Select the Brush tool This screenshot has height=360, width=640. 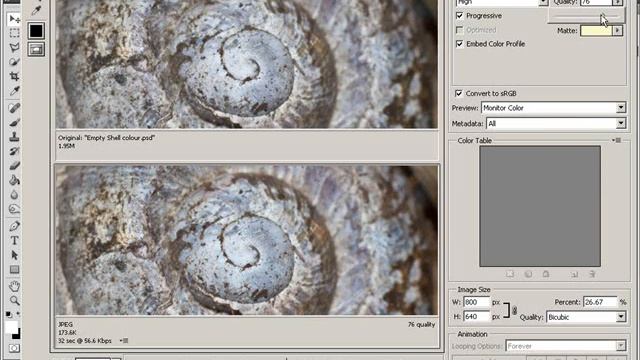click(14, 122)
